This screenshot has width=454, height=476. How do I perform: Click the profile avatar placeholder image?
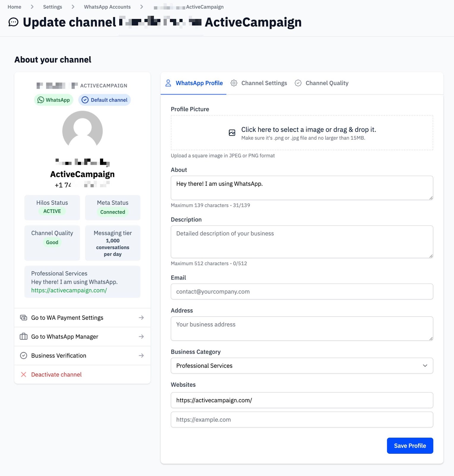[82, 131]
